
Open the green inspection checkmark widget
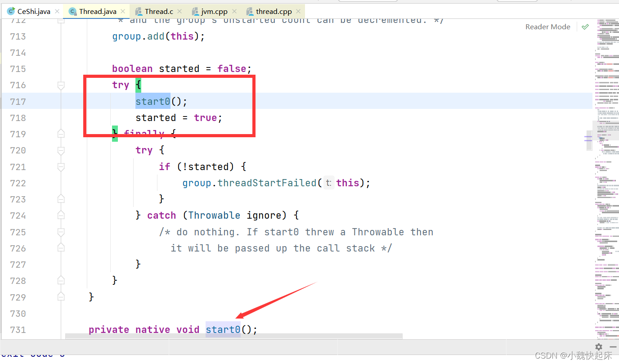coord(585,27)
